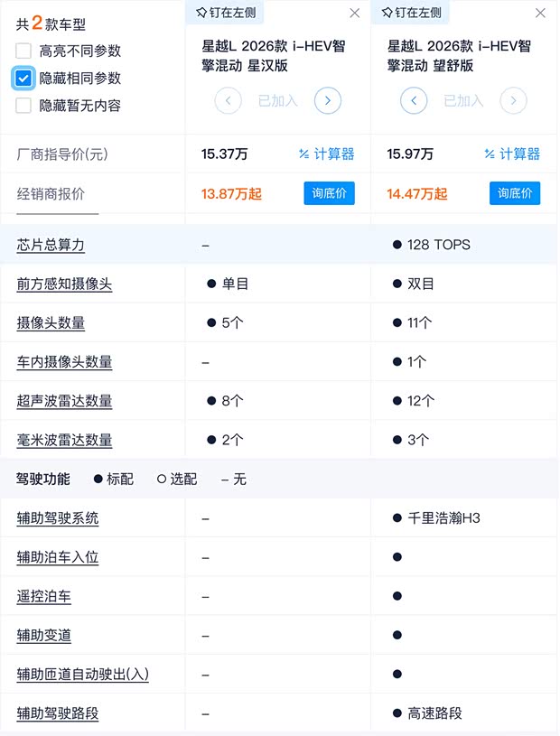This screenshot has width=560, height=736.
Task: Click 询底价 for the 13.87万起 price
Action: click(329, 193)
